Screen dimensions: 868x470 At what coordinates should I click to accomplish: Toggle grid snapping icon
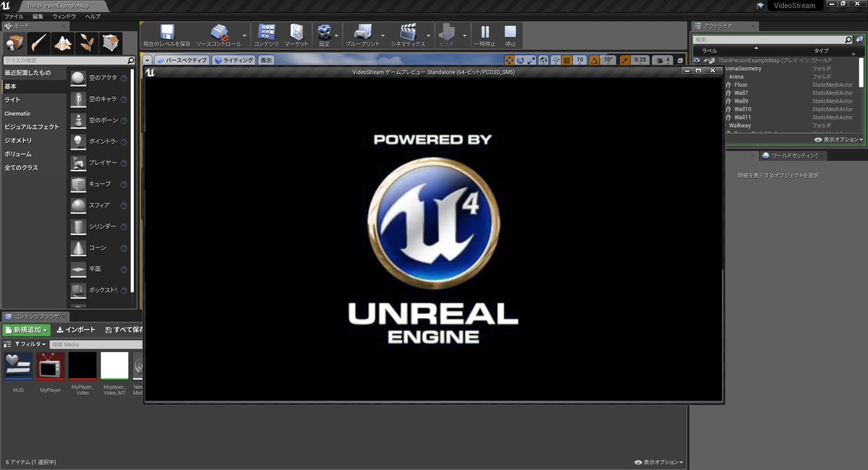[x=567, y=60]
